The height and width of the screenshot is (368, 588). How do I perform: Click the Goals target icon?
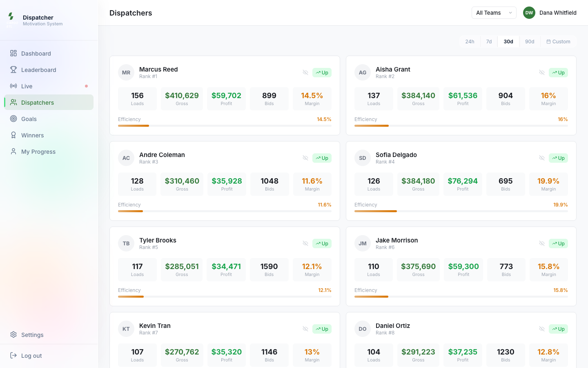click(x=13, y=119)
